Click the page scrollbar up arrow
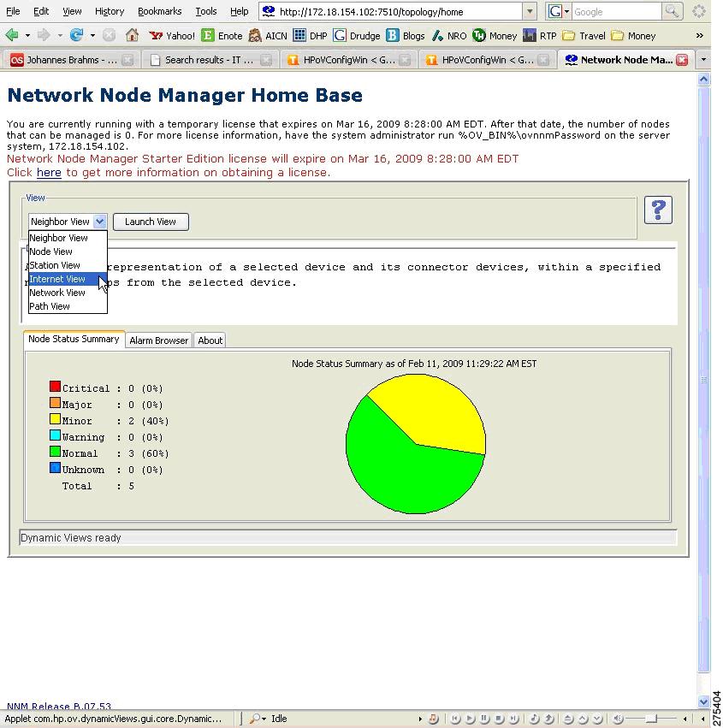Viewport: 723px width, 728px height. click(x=704, y=80)
